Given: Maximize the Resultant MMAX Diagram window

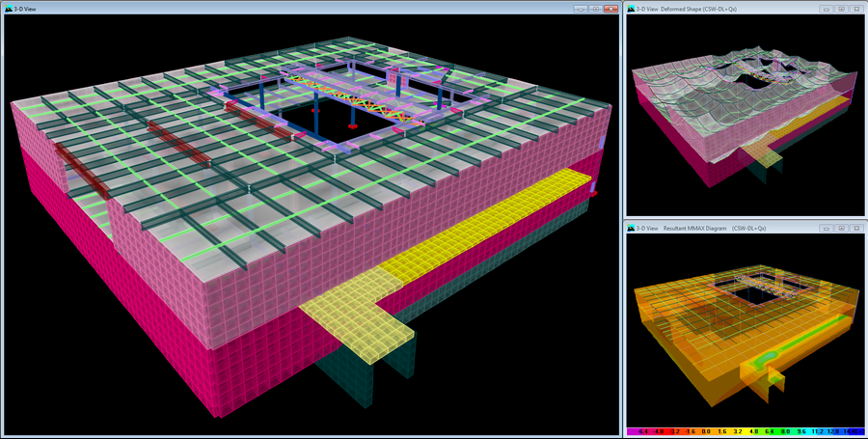Looking at the screenshot, I should 841,229.
